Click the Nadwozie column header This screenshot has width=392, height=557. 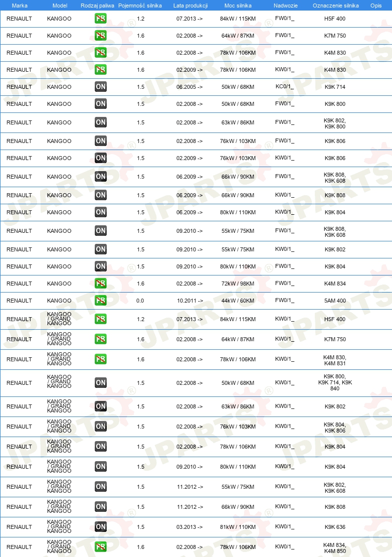tap(286, 6)
